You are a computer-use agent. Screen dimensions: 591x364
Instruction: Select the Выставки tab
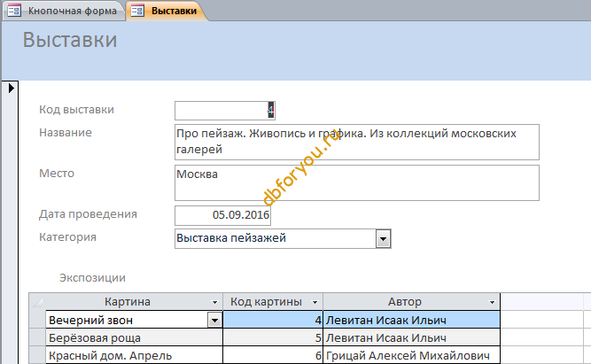coord(166,11)
